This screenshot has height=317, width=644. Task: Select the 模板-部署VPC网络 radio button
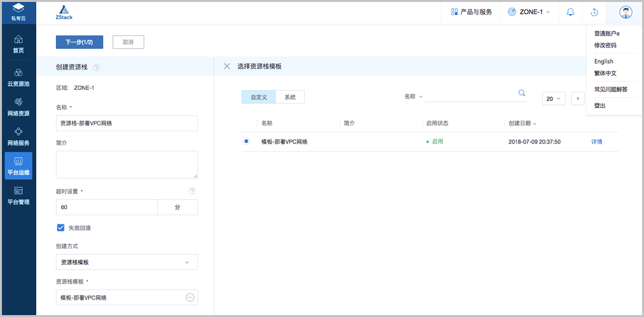click(246, 141)
